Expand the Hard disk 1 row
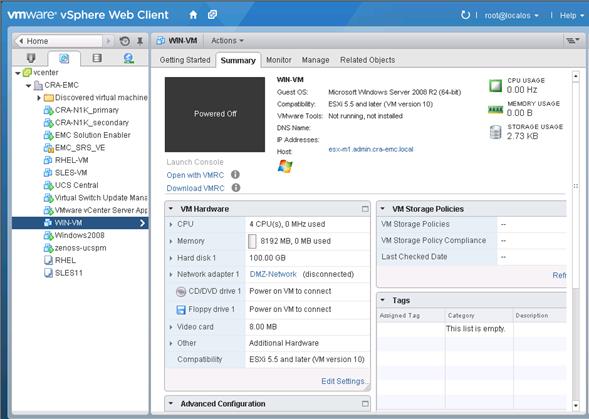589x419 pixels. tap(171, 258)
